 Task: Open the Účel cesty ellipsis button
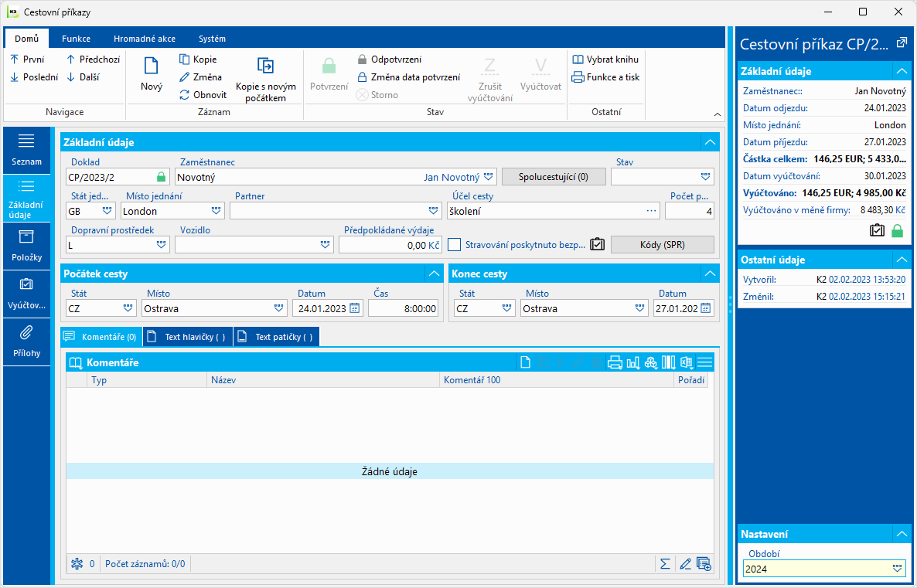[652, 211]
